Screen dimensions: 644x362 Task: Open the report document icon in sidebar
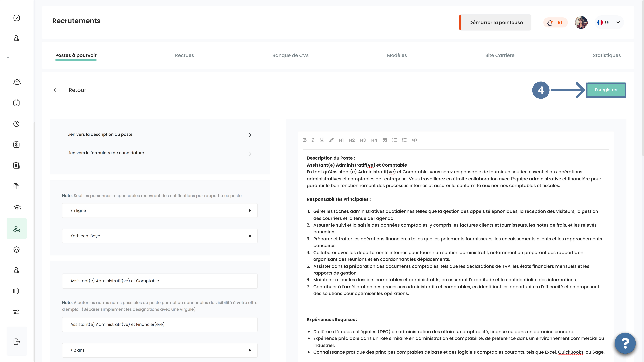(17, 165)
